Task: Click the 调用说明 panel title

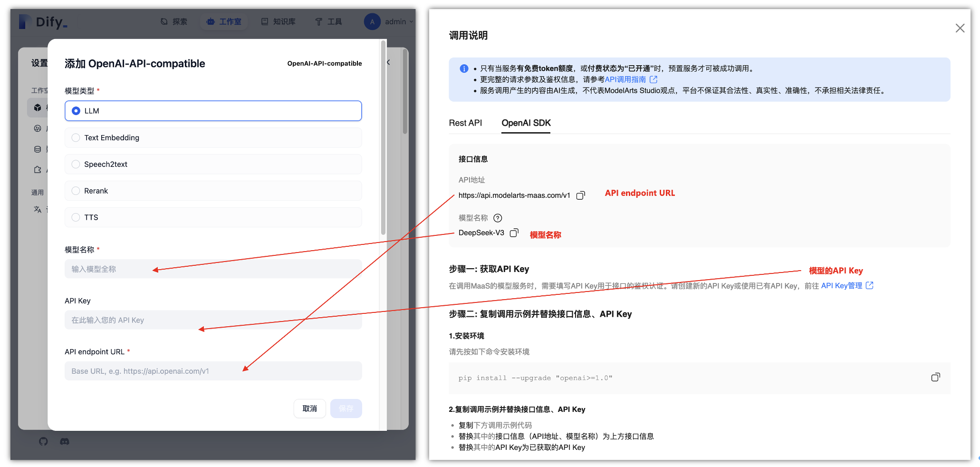Action: [x=468, y=36]
